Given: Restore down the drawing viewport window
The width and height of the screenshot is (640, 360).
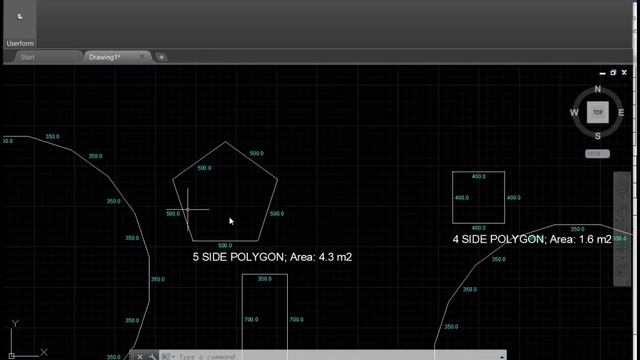Looking at the screenshot, I should pyautogui.click(x=613, y=73).
